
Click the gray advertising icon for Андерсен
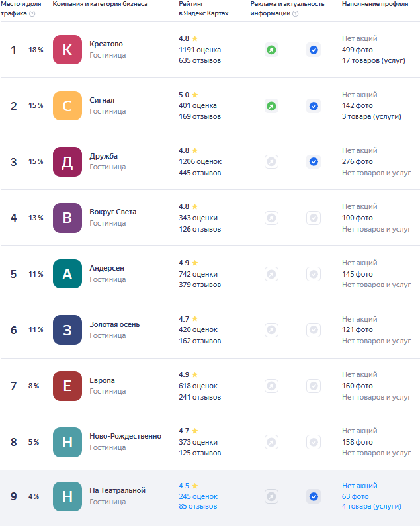point(271,274)
